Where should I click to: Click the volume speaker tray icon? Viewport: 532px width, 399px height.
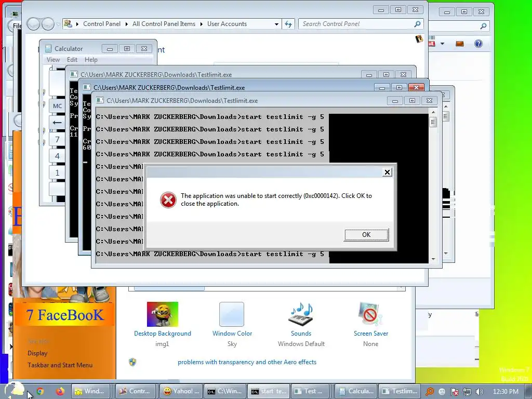click(x=480, y=392)
